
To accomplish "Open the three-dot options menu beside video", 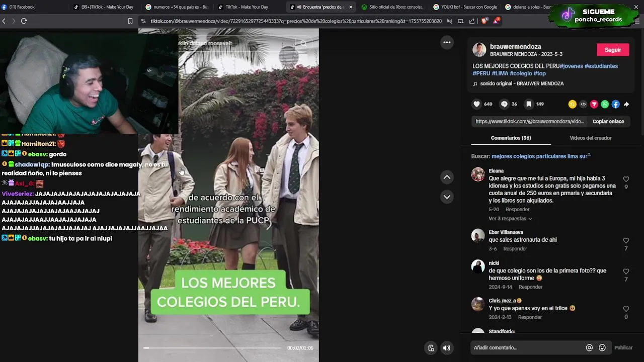I will pos(447,43).
